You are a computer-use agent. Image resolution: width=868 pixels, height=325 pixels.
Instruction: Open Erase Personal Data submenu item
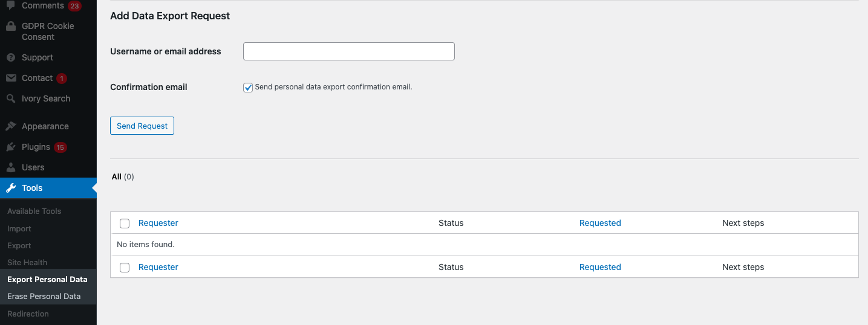click(x=44, y=296)
